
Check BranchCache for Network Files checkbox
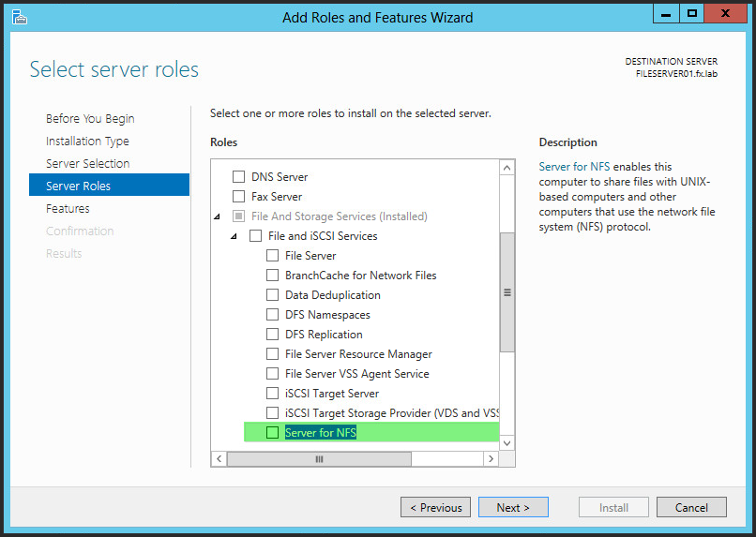[x=272, y=275]
